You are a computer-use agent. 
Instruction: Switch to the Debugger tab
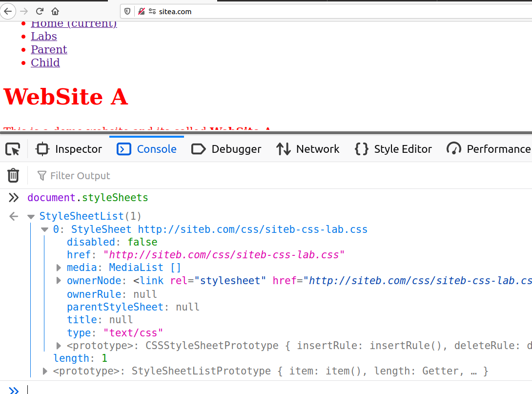[226, 149]
